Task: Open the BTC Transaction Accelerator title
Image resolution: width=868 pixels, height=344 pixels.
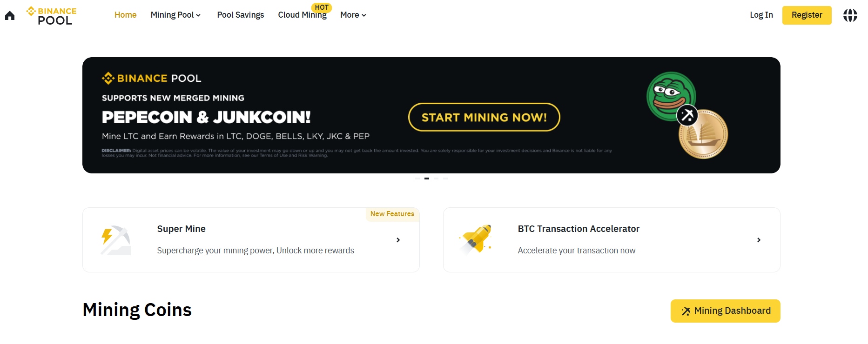Action: click(579, 229)
